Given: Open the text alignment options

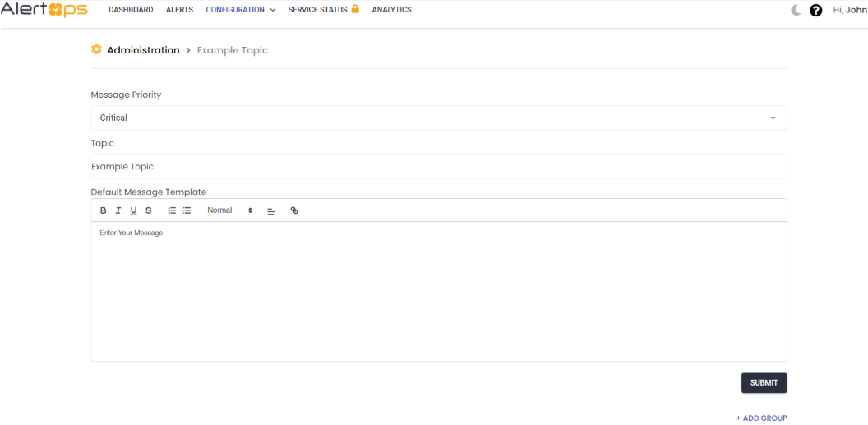Looking at the screenshot, I should point(271,211).
